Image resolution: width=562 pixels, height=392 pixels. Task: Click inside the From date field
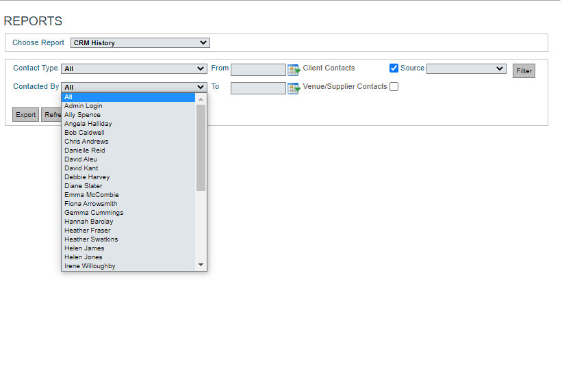pyautogui.click(x=258, y=70)
